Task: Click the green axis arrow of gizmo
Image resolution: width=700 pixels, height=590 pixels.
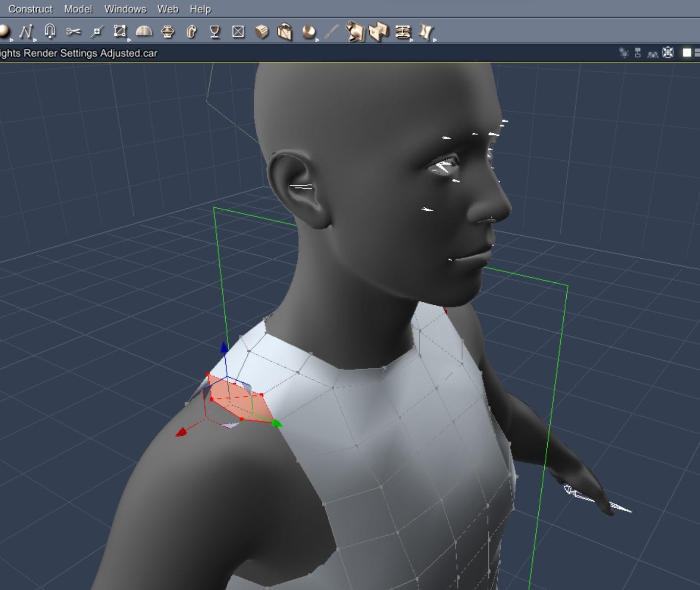Action: click(x=277, y=423)
